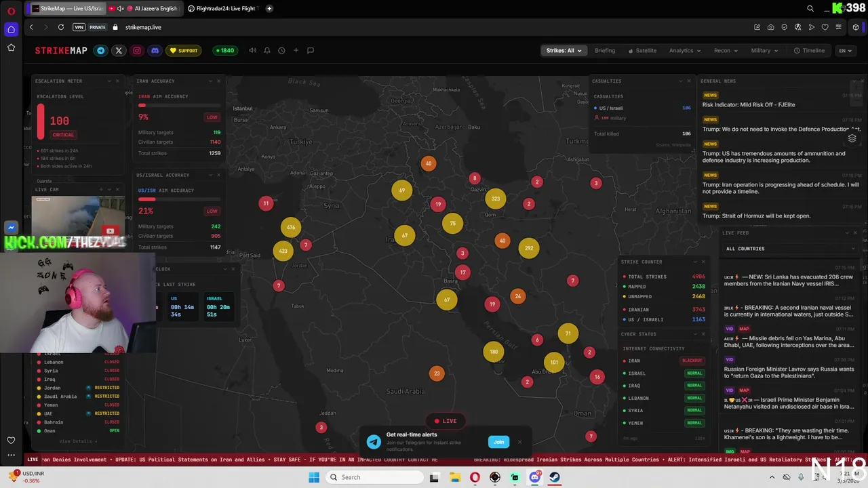Close the Live Feed panel

pos(854,232)
